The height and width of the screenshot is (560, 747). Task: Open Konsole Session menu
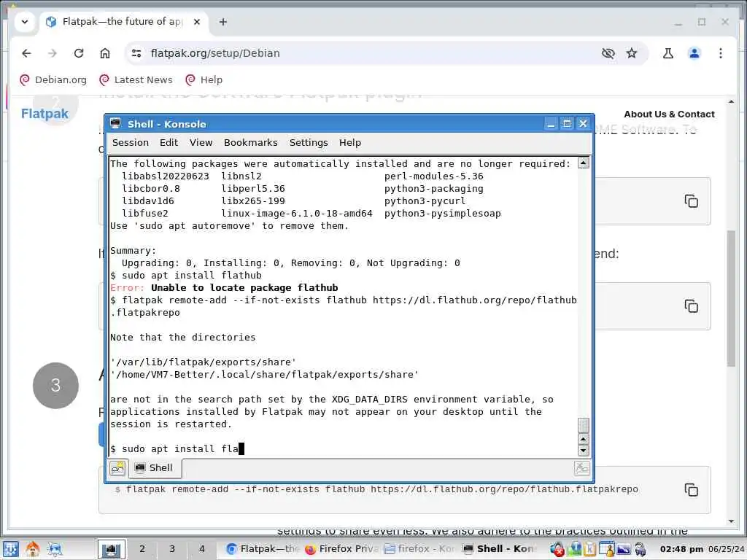tap(131, 143)
